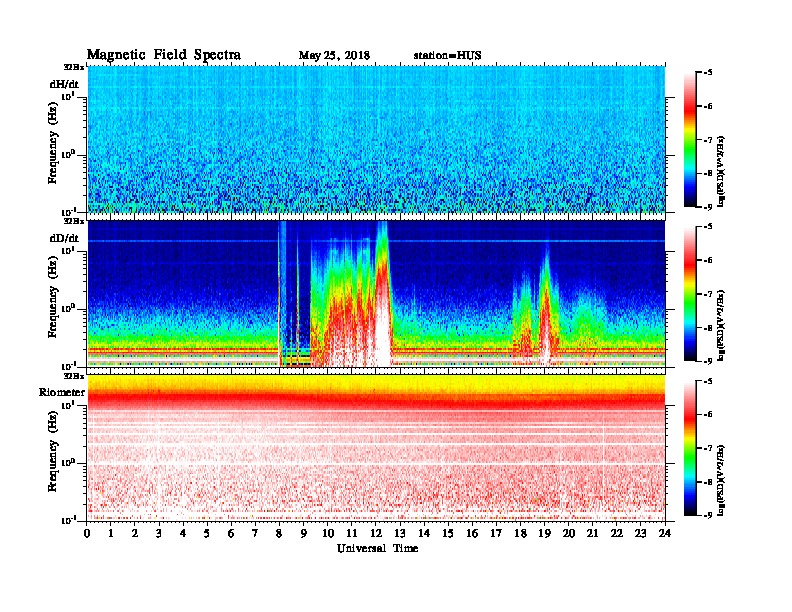Click the dH/dt panel's "Frequency (Hz)" label
The width and height of the screenshot is (792, 612).
click(53, 143)
